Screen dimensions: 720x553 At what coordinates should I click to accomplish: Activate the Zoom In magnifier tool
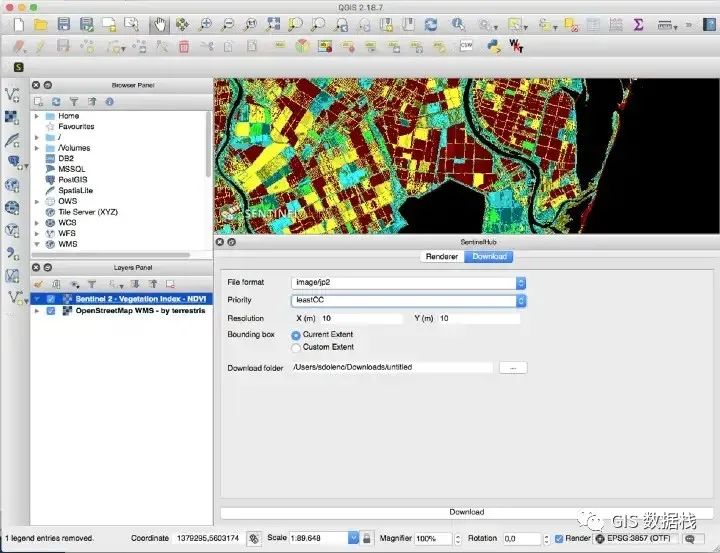[x=205, y=24]
